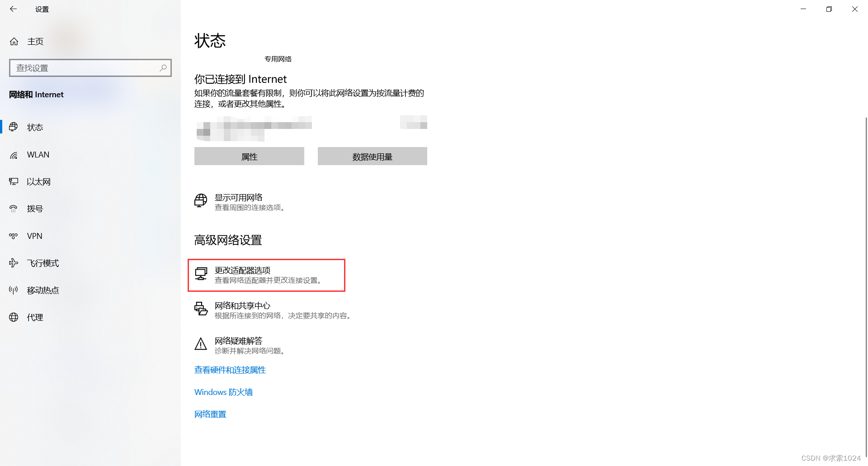Click the monitor icon next to 以太网
This screenshot has width=868, height=466.
point(14,181)
